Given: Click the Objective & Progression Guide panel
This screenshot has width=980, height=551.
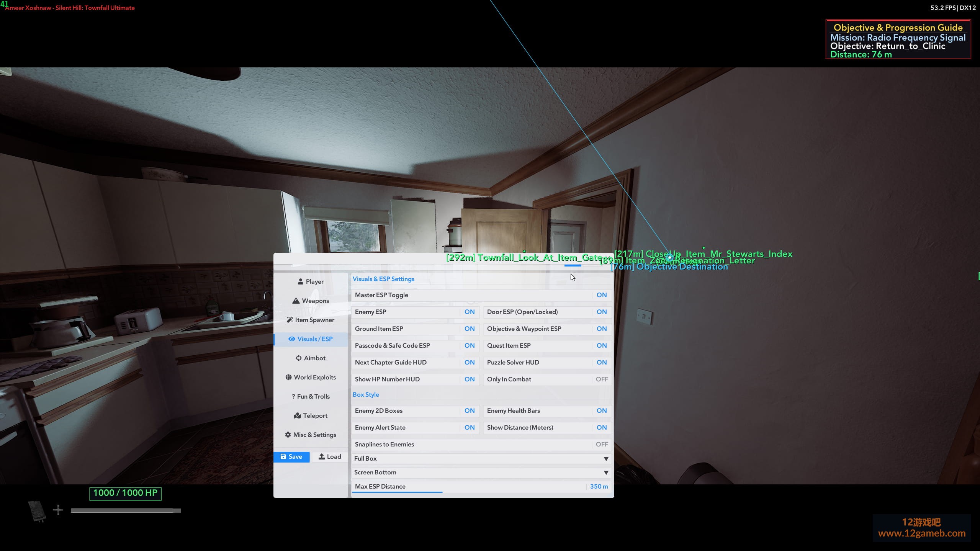Looking at the screenshot, I should tap(898, 39).
